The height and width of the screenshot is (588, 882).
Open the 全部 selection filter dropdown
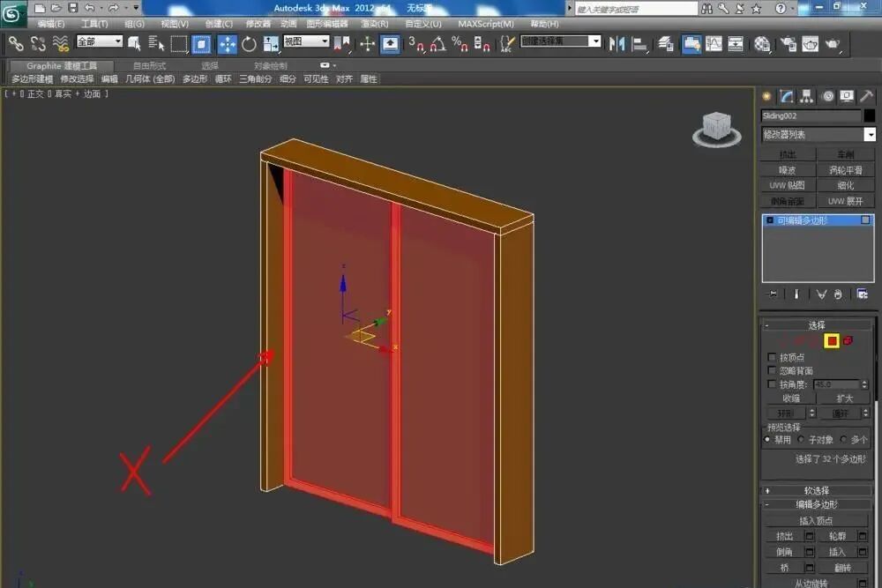point(100,41)
